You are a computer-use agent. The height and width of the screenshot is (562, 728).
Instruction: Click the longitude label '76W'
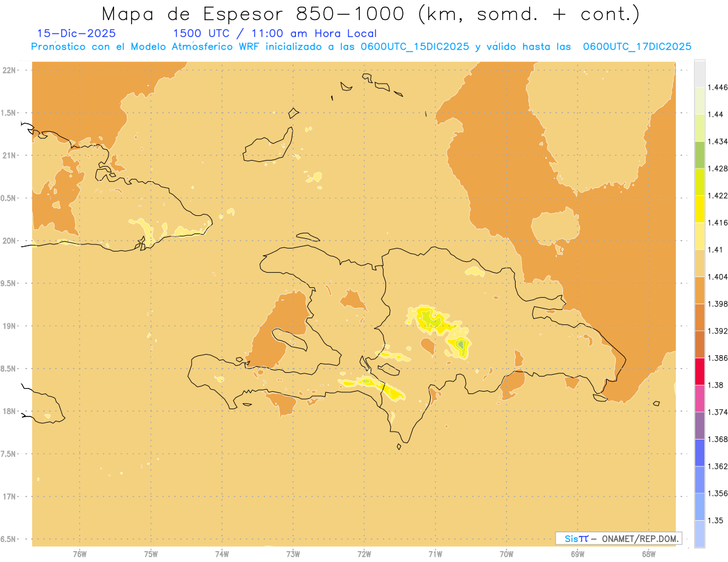(79, 554)
